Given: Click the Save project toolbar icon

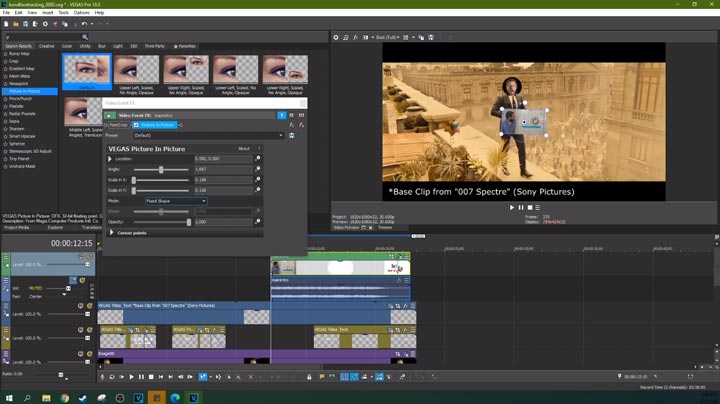Looking at the screenshot, I should click(x=25, y=24).
